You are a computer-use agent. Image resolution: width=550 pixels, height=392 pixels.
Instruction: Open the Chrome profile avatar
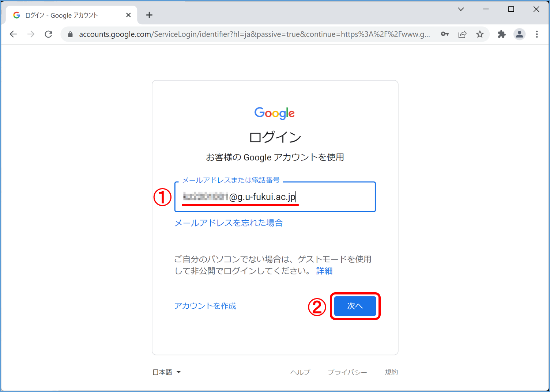[x=519, y=34]
